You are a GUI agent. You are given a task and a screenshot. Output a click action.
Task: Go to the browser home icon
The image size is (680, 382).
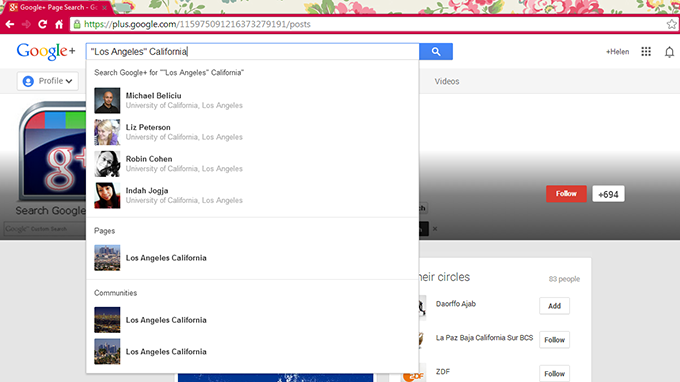pyautogui.click(x=59, y=24)
